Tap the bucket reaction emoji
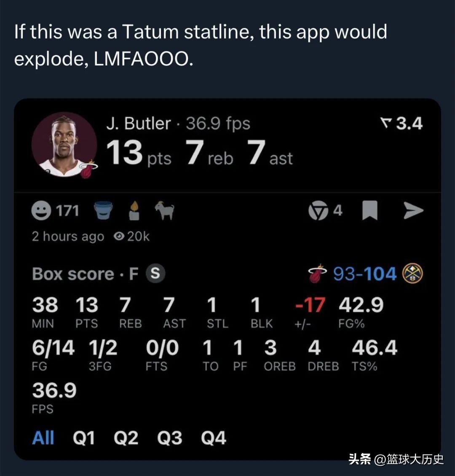This screenshot has width=455, height=476. [x=104, y=211]
